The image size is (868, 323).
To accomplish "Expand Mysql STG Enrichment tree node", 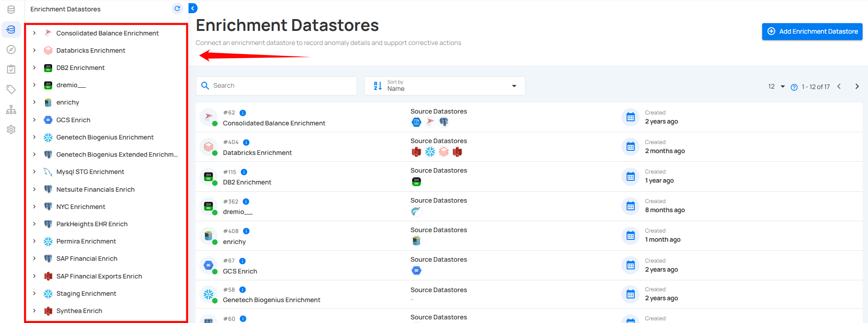I will pyautogui.click(x=34, y=172).
